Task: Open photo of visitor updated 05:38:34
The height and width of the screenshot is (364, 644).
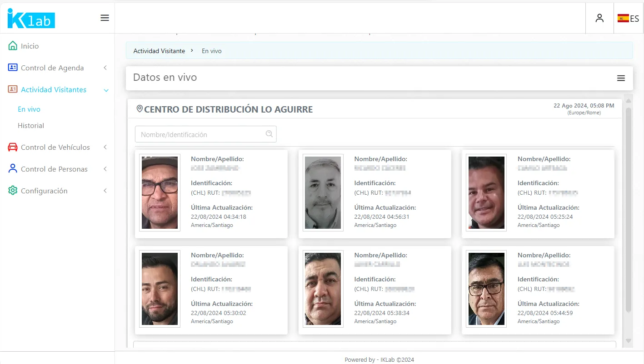Action: [323, 289]
